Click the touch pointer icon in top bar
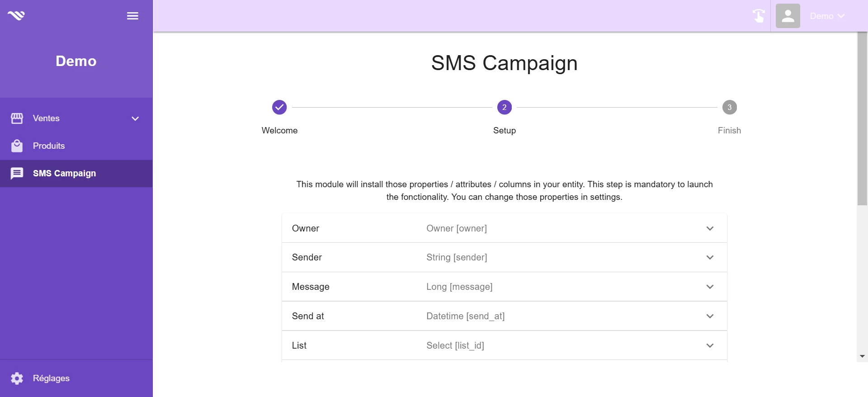 click(x=759, y=16)
